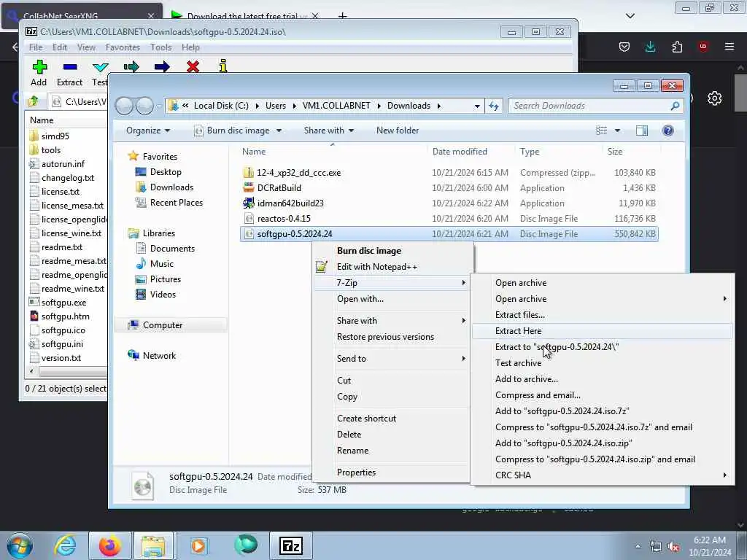Open the Explorer help icon
Image resolution: width=747 pixels, height=560 pixels.
click(x=668, y=131)
